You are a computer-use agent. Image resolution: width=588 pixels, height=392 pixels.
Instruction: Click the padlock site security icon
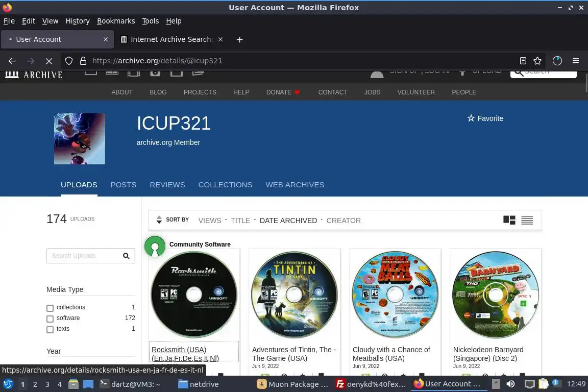[x=83, y=61]
